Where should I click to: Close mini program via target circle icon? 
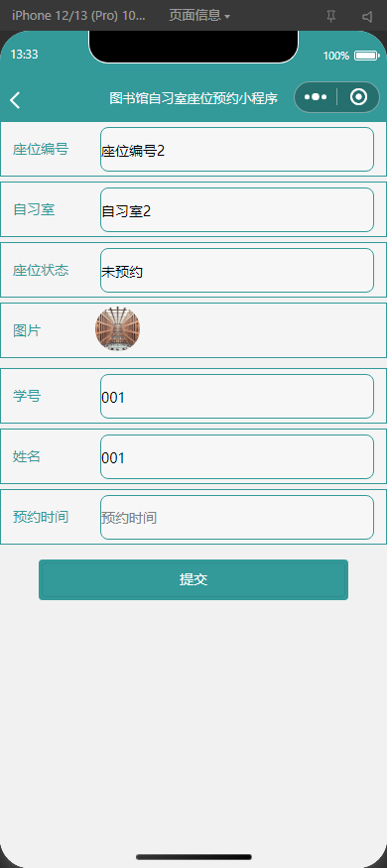click(x=359, y=97)
